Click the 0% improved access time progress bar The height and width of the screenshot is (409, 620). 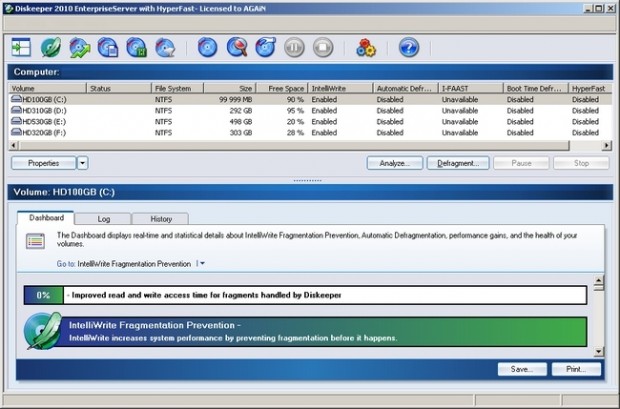click(x=305, y=295)
